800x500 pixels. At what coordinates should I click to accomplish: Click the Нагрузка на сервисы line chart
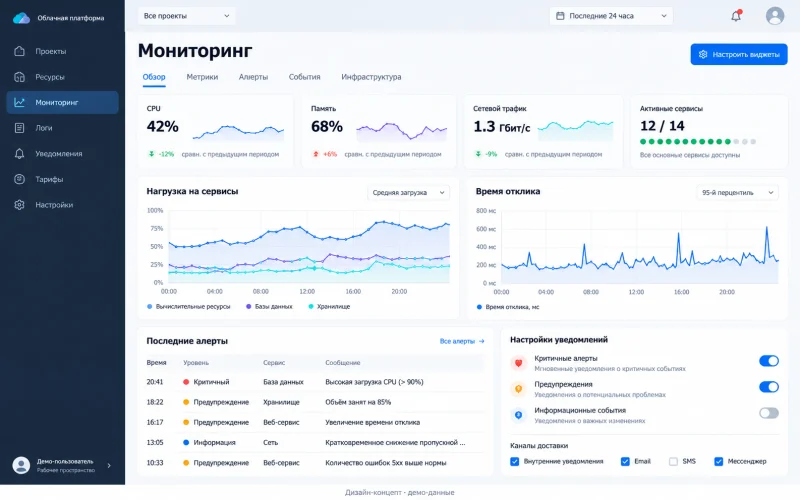[309, 246]
